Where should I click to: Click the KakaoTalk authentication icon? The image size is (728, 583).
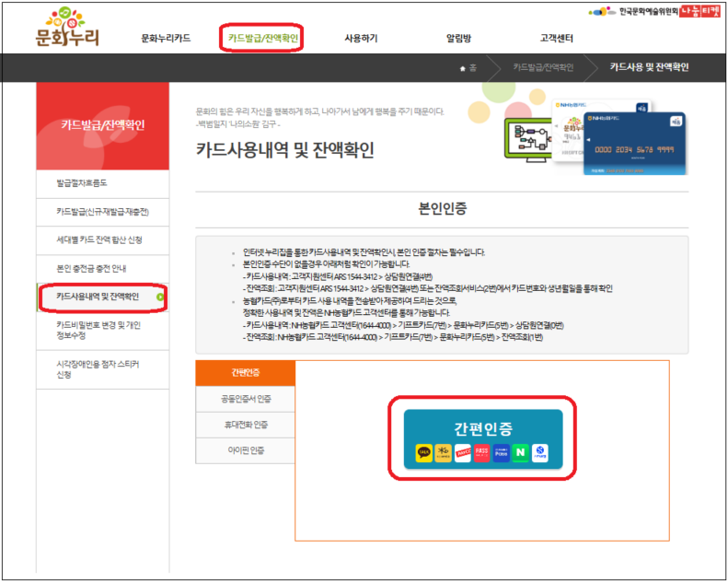coord(423,452)
